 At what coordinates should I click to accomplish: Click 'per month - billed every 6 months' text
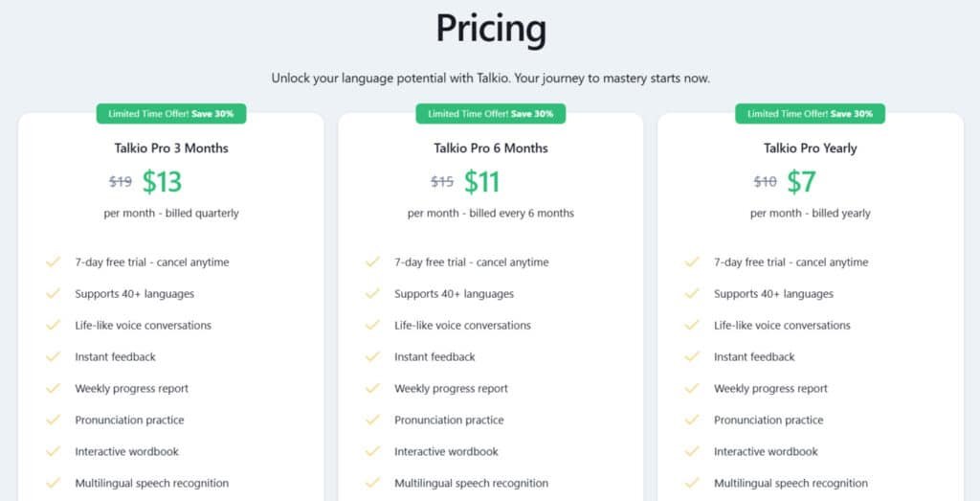(491, 213)
